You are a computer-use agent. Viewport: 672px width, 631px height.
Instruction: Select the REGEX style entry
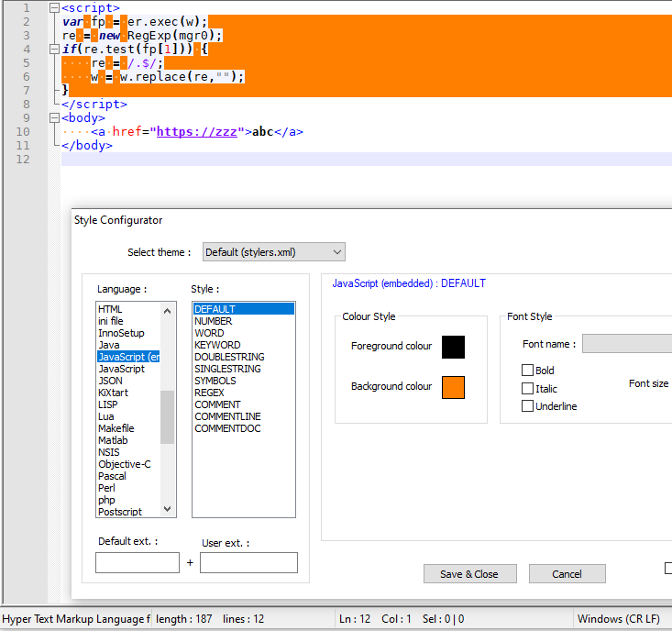click(x=244, y=393)
